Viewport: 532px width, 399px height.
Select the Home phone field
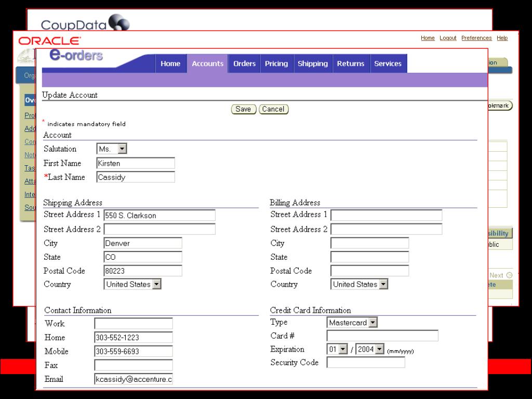click(134, 337)
